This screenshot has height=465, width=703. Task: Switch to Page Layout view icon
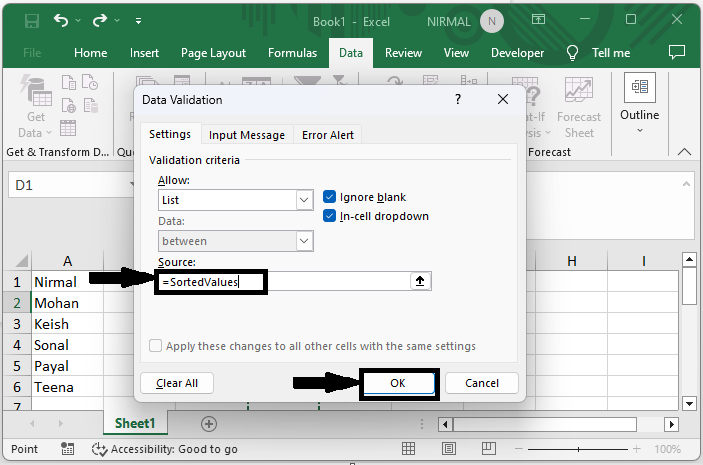(449, 448)
